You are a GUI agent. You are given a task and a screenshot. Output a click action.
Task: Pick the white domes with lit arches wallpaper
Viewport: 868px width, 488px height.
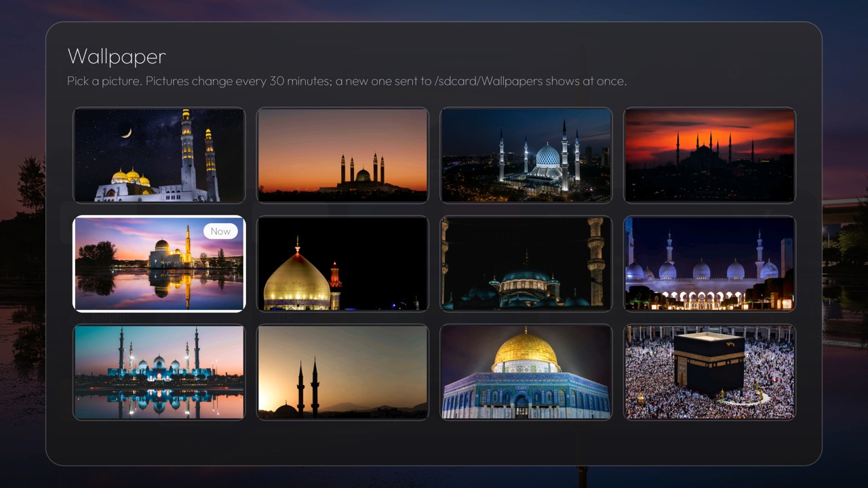pyautogui.click(x=709, y=264)
